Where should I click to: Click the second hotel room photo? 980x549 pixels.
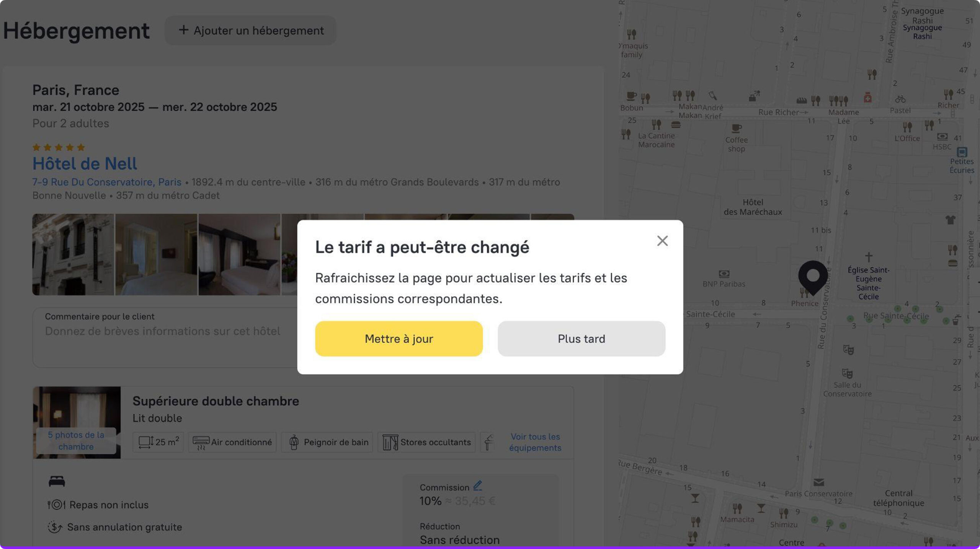pos(156,254)
